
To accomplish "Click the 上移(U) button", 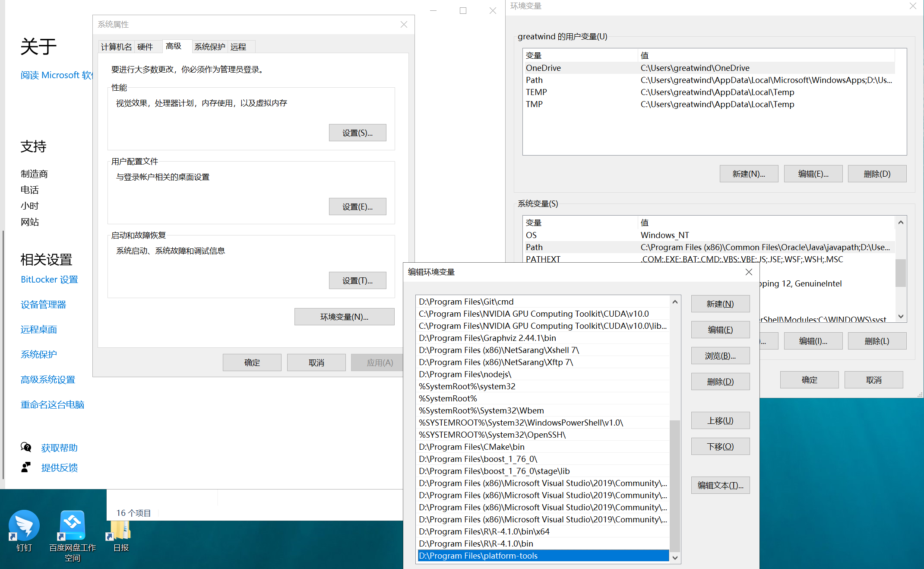I will (x=720, y=420).
